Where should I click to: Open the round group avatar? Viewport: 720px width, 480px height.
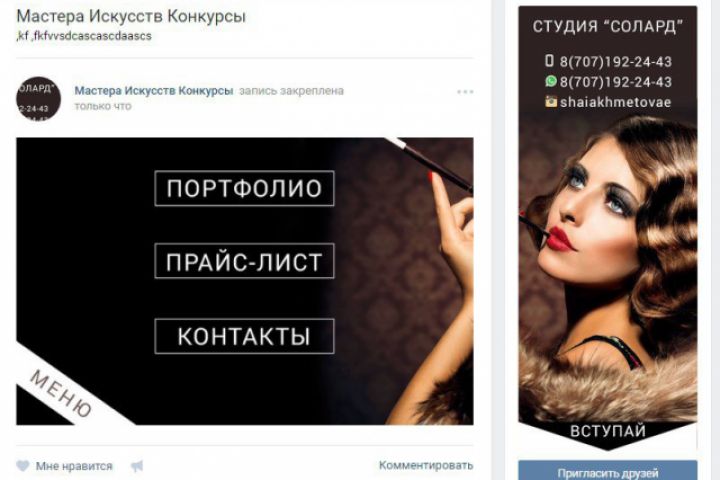coord(39,99)
